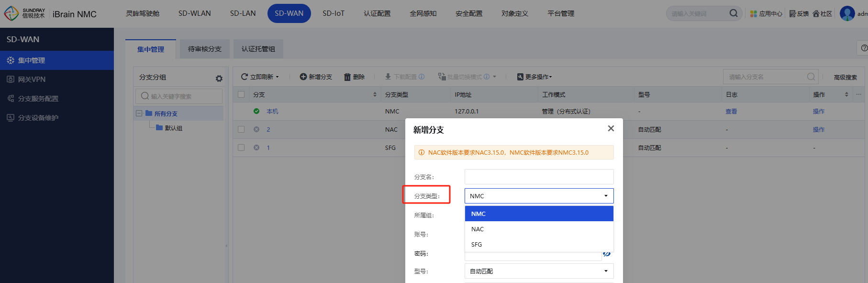Viewport: 868px width, 283px height.
Task: Click the search icon in the 请输入分支名 field
Action: (811, 77)
